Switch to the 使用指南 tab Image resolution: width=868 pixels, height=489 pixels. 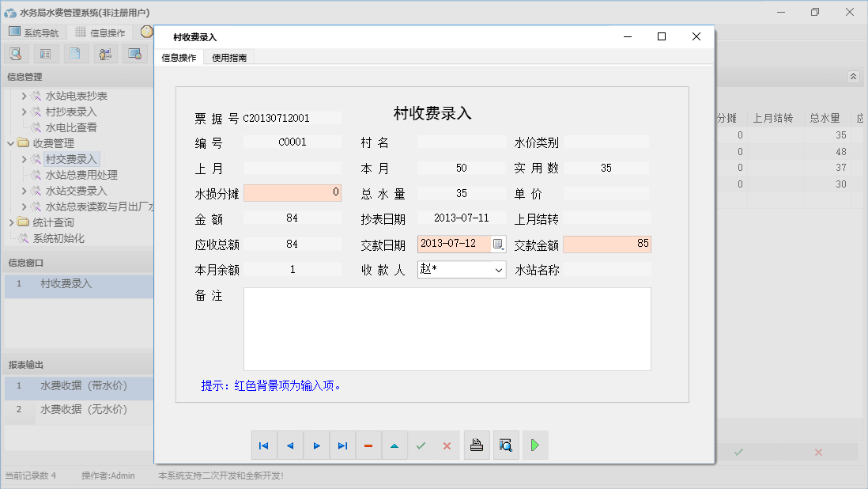point(228,57)
